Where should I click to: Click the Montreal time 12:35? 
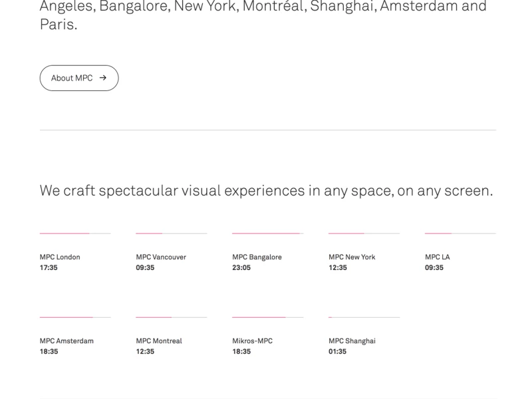145,352
